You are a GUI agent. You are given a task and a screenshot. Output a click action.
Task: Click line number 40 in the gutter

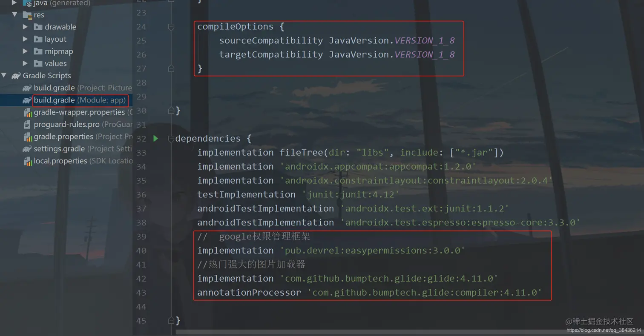click(141, 251)
